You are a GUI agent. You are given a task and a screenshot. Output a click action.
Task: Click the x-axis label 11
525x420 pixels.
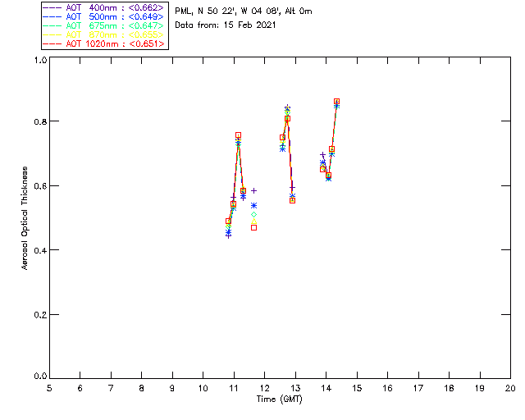(x=234, y=388)
